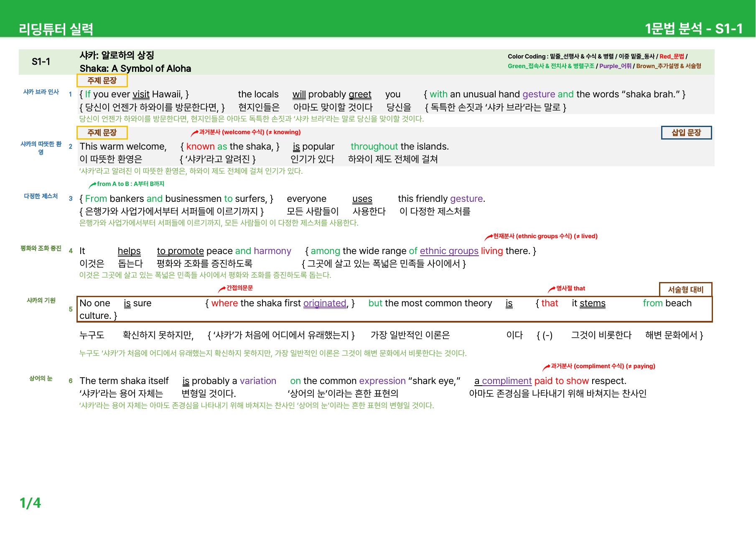
Task: Click the header label "1문법 분석 - S1-1"
Action: (x=694, y=28)
